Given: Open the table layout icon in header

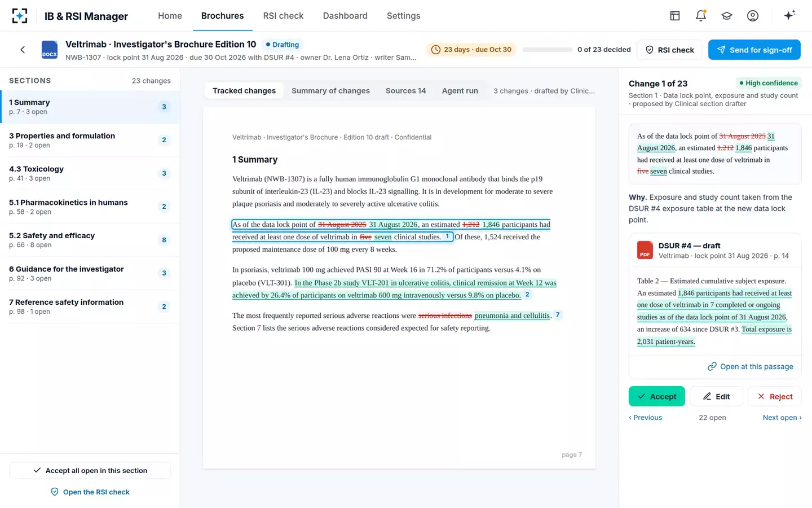Looking at the screenshot, I should [675, 16].
